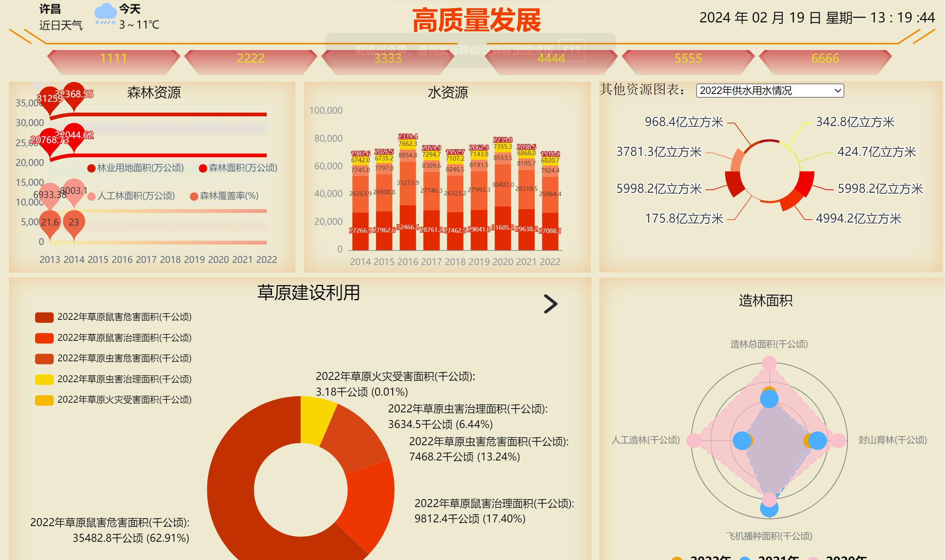This screenshot has height=560, width=945.
Task: Click the 3781.3亿立方米 label
Action: [659, 152]
